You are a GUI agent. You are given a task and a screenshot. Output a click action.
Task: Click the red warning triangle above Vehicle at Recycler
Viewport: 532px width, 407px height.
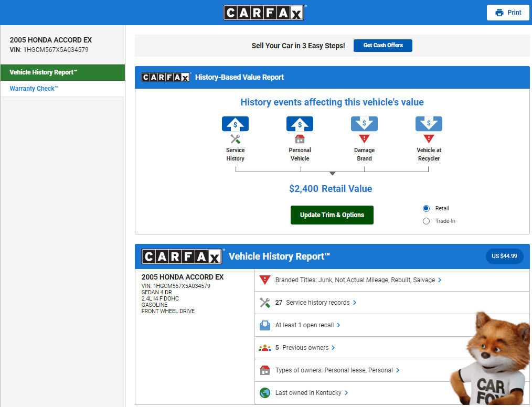[429, 138]
